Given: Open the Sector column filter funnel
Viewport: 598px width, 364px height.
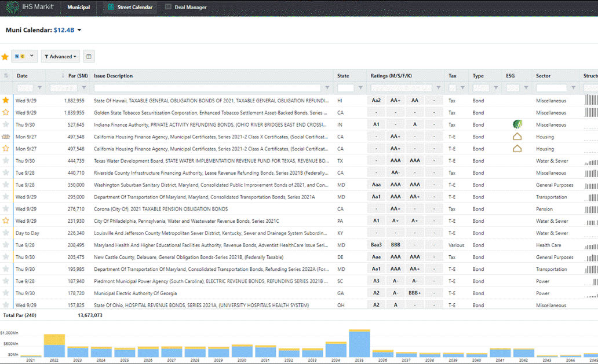Looking at the screenshot, I should (x=573, y=88).
